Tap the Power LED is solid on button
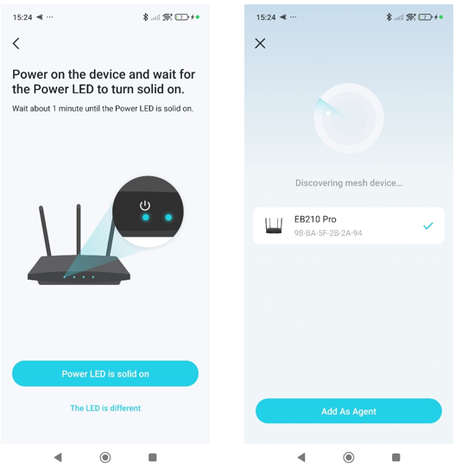455x476 pixels. pyautogui.click(x=105, y=373)
